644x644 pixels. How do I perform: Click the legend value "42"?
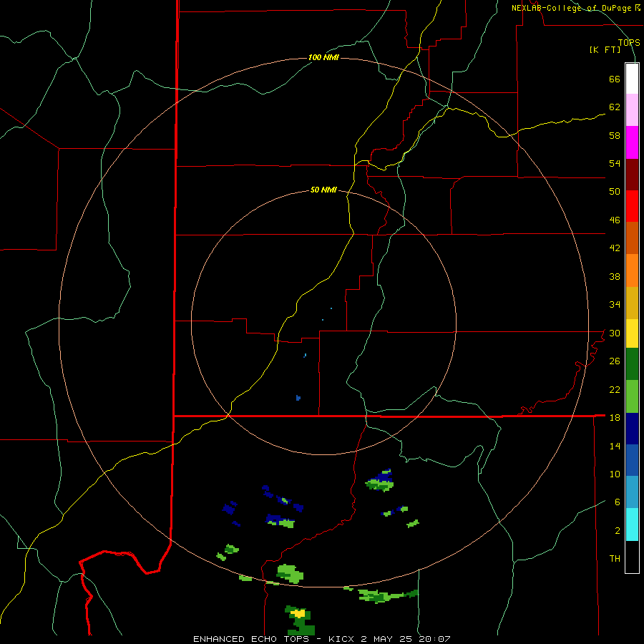pyautogui.click(x=615, y=248)
